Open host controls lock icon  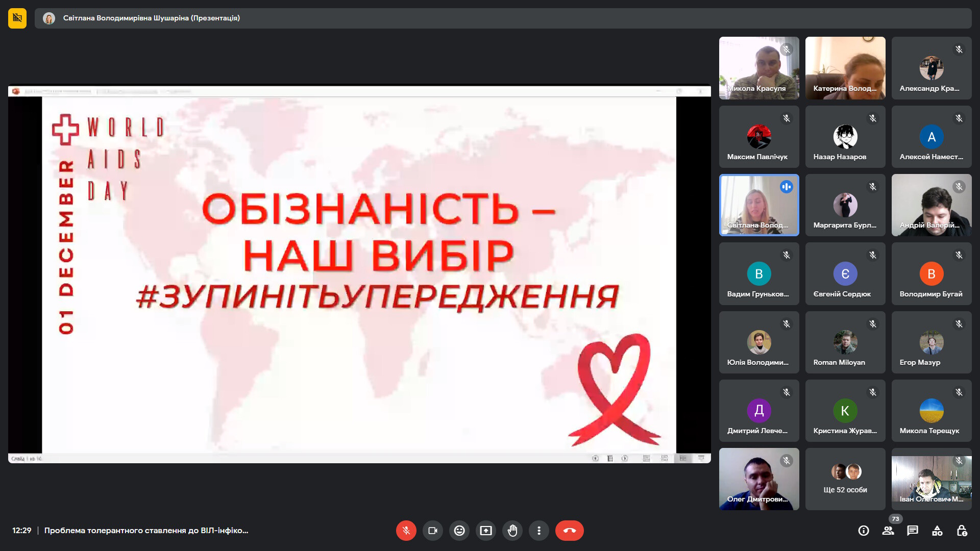[x=962, y=531]
